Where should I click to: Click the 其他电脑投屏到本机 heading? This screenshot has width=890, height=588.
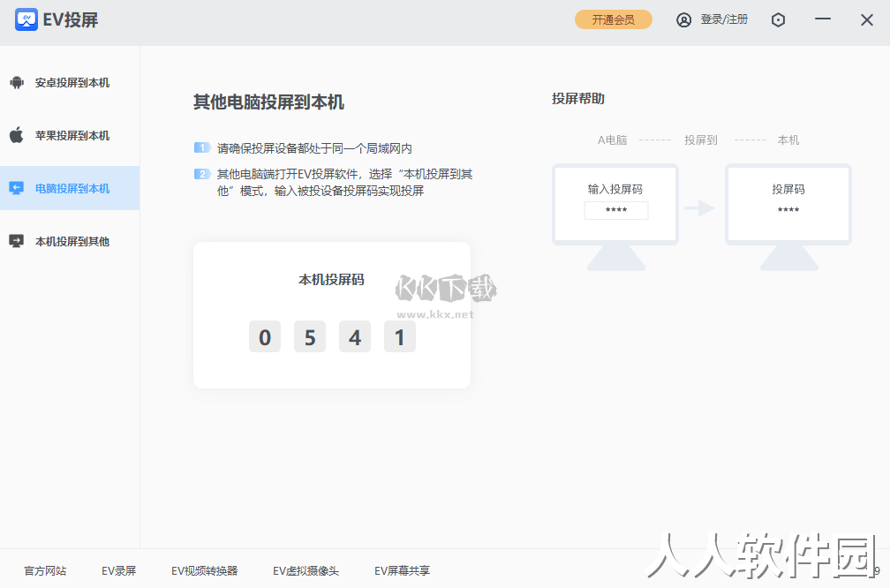coord(268,102)
